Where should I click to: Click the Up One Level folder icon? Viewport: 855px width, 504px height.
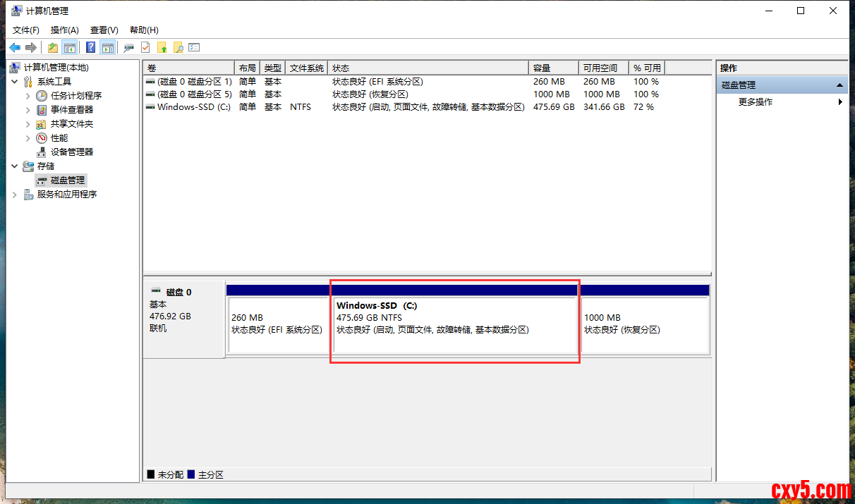click(x=53, y=48)
